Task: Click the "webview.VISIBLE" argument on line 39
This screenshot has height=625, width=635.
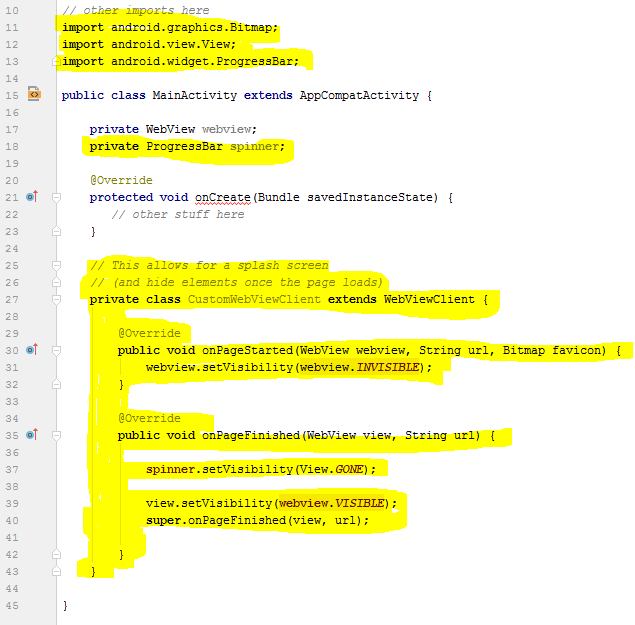Action: 331,503
